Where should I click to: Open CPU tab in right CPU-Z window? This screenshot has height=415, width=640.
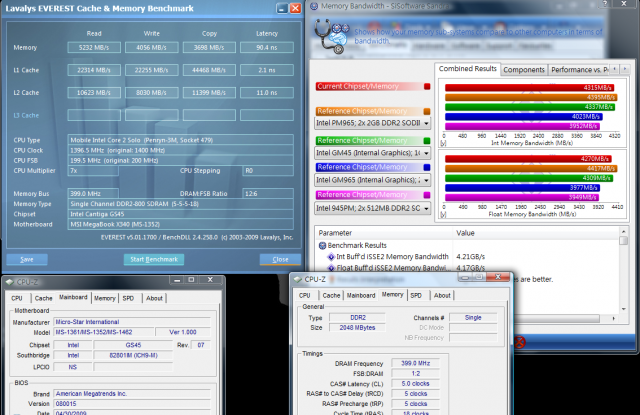[x=304, y=295]
